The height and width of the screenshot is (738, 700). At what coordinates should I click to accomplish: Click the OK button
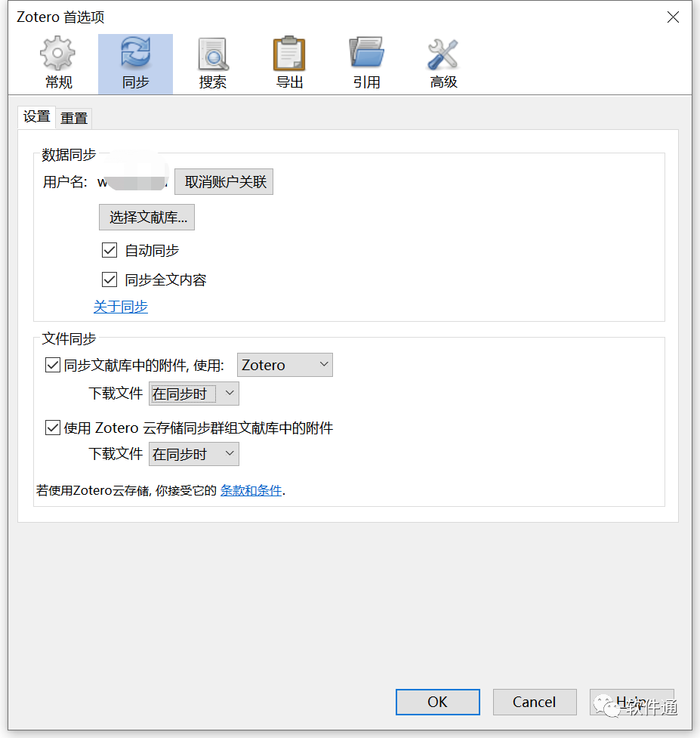tap(437, 702)
